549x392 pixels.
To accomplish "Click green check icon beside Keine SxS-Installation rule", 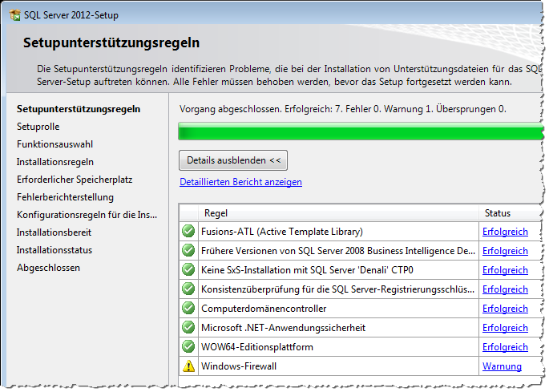I will pyautogui.click(x=189, y=270).
